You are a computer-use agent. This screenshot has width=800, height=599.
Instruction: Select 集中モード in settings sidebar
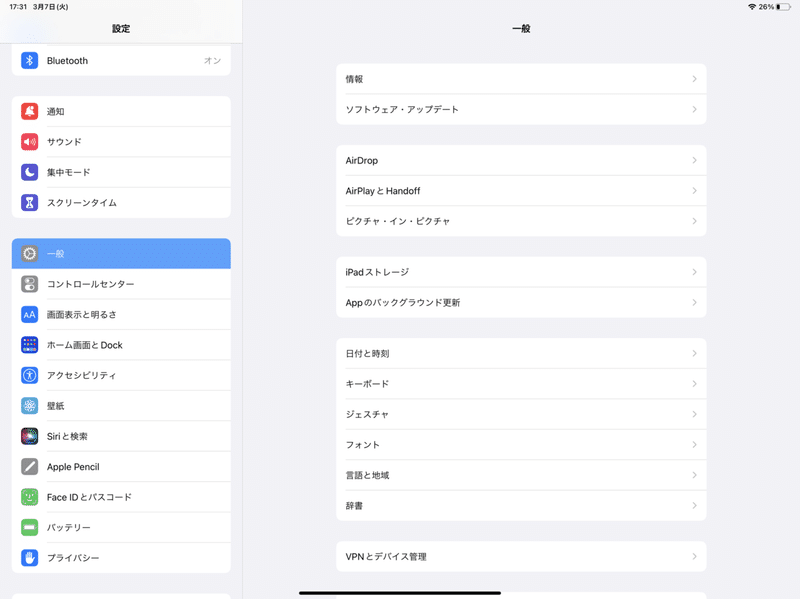(x=121, y=172)
